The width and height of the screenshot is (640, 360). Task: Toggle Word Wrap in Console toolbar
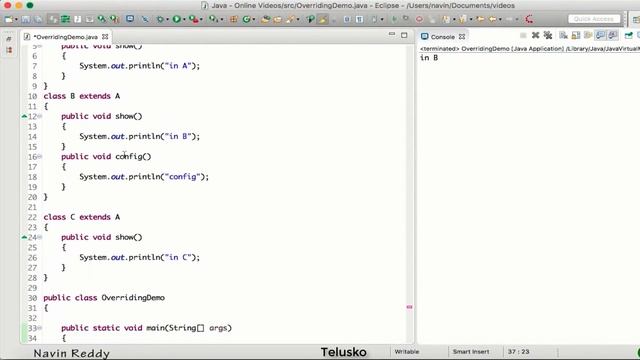click(x=588, y=36)
